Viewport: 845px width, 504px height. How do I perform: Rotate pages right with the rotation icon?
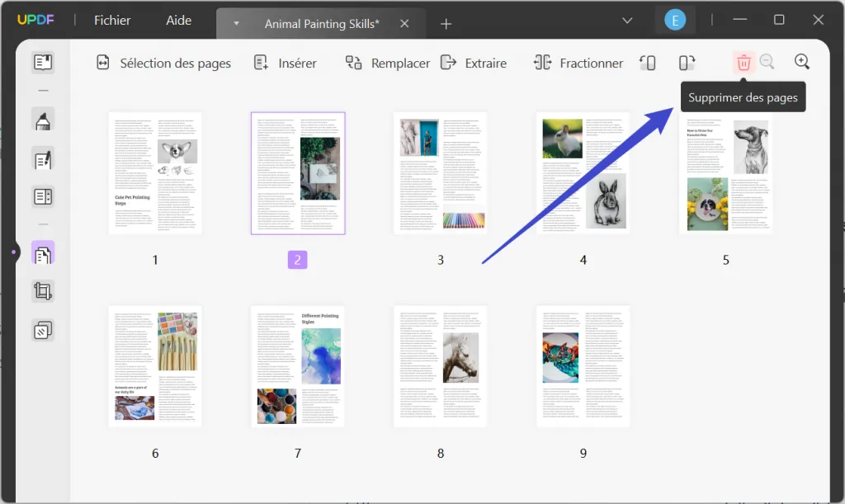point(687,62)
